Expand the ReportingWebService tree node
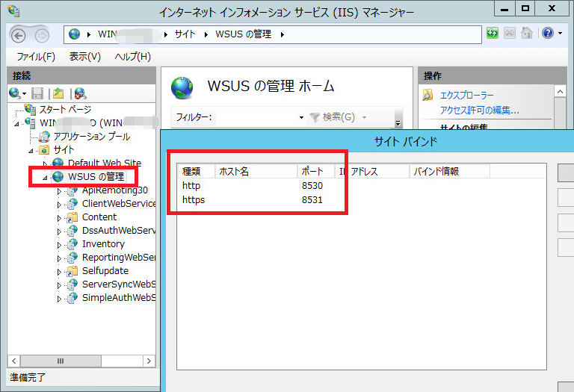Screen dimensions: 574x392 point(59,258)
